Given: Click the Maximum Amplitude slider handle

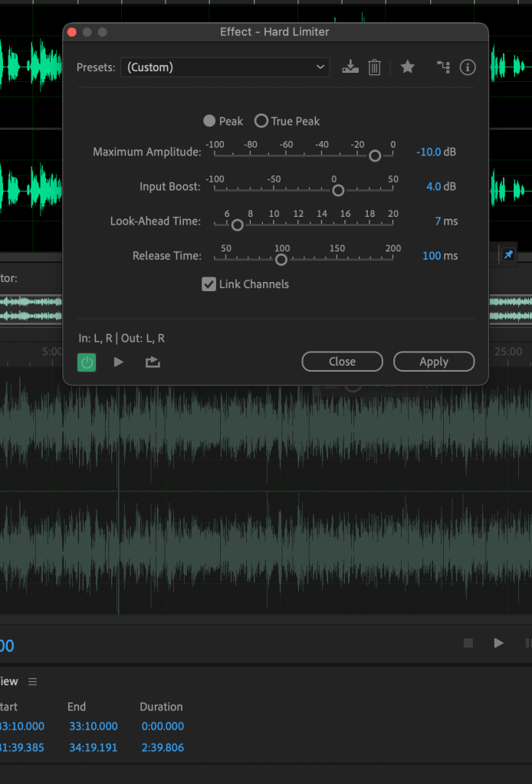Looking at the screenshot, I should (375, 156).
